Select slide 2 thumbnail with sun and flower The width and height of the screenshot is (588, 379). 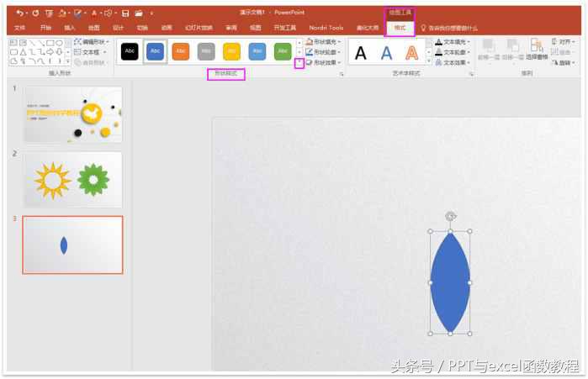72,180
